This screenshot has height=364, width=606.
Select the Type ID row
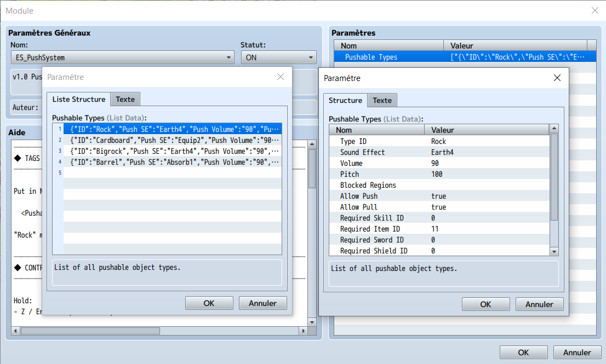coord(439,141)
